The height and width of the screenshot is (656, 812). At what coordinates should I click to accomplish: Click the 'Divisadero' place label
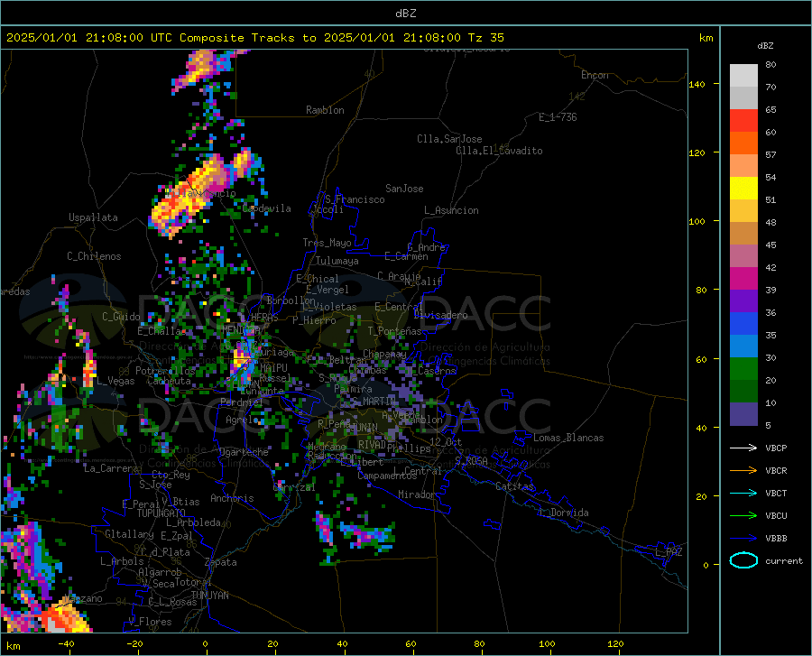[x=440, y=315]
